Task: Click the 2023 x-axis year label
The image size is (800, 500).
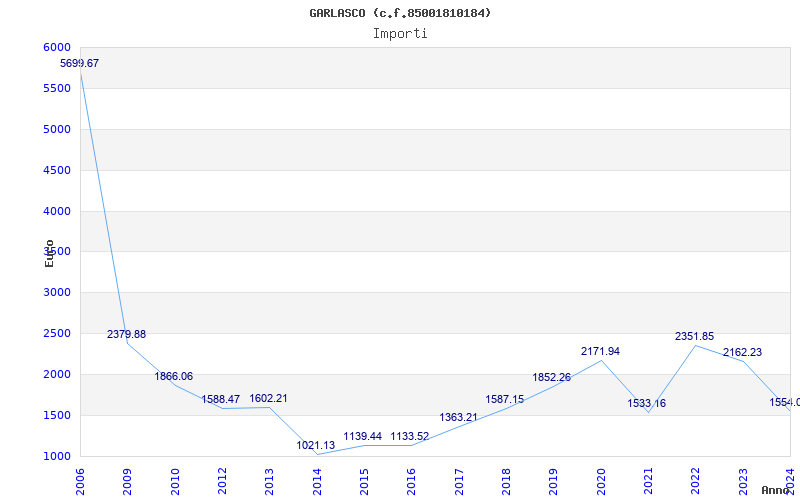Action: 743,482
